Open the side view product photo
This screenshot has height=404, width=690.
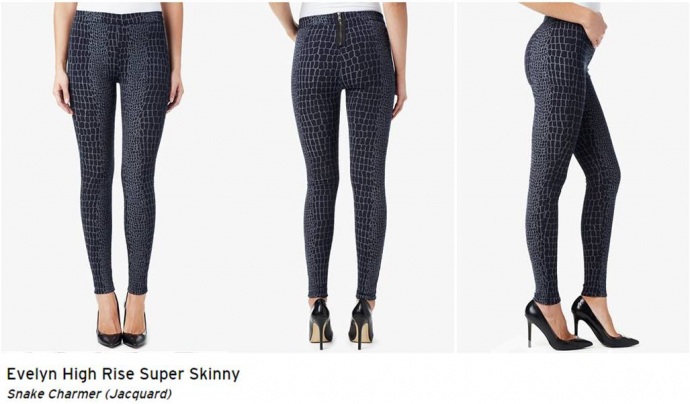[573, 176]
